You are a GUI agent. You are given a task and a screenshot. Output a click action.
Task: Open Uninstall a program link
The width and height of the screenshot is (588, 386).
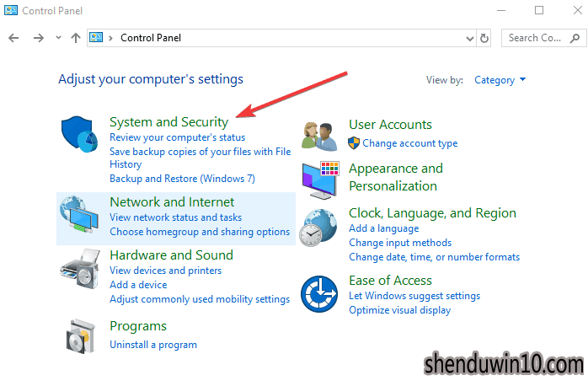pyautogui.click(x=153, y=345)
